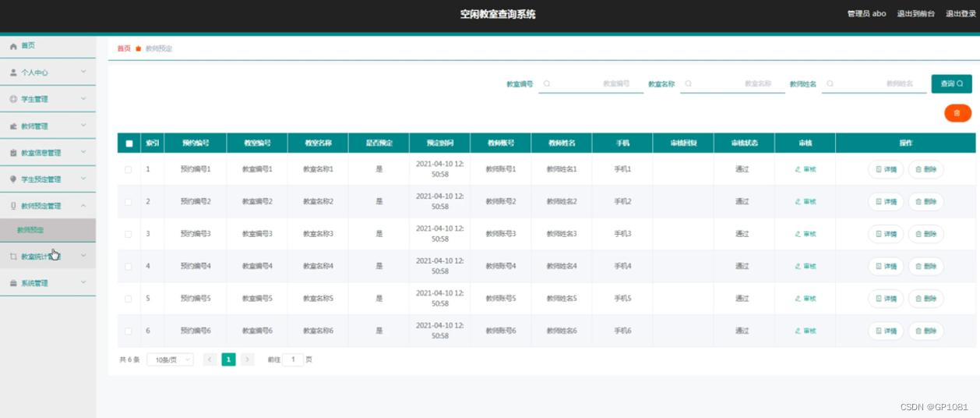The image size is (980, 418).
Task: Click 删除 for row 2
Action: pos(925,201)
